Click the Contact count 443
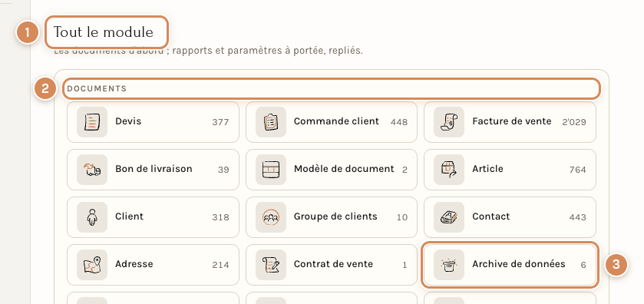This screenshot has height=304, width=644. [x=577, y=217]
